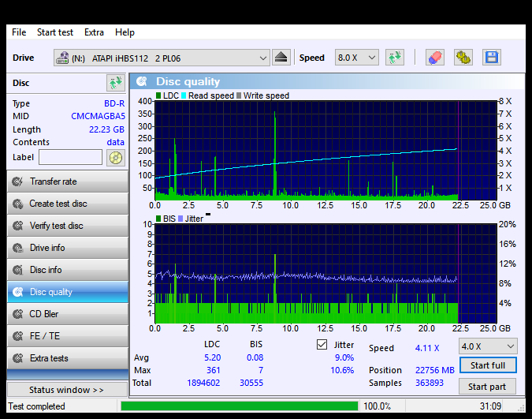Click the MID value CMCMAGBA5
Viewport: 532px width, 419px height.
pos(98,116)
